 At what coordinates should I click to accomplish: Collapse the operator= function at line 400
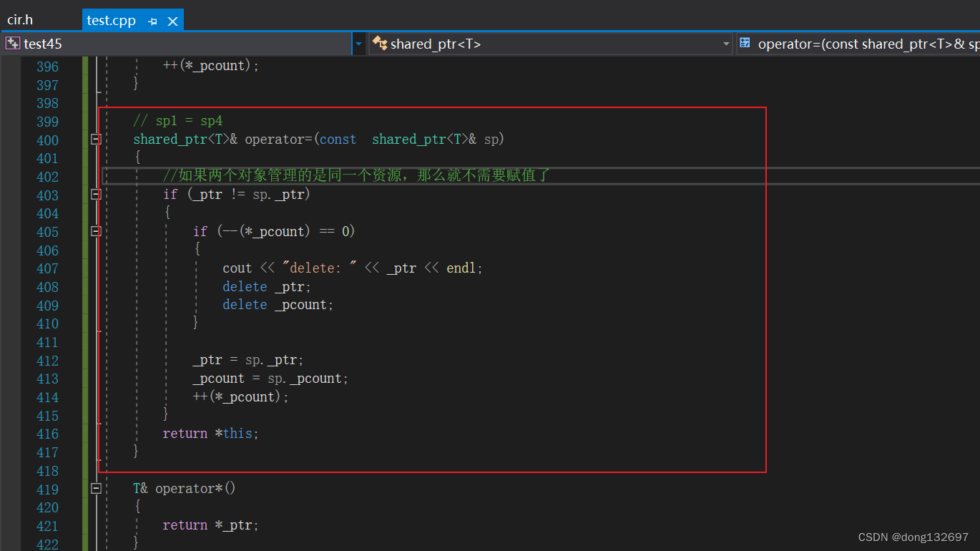tap(96, 140)
